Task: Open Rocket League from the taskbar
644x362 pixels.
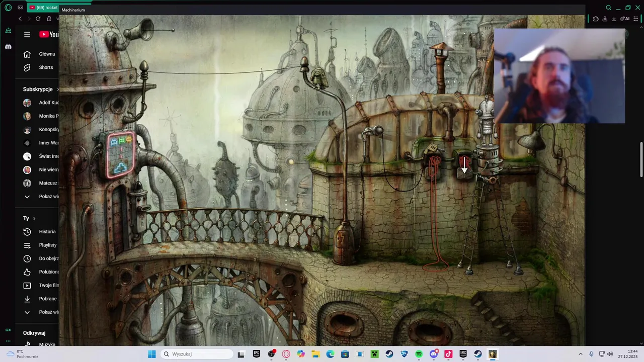Action: click(x=404, y=354)
